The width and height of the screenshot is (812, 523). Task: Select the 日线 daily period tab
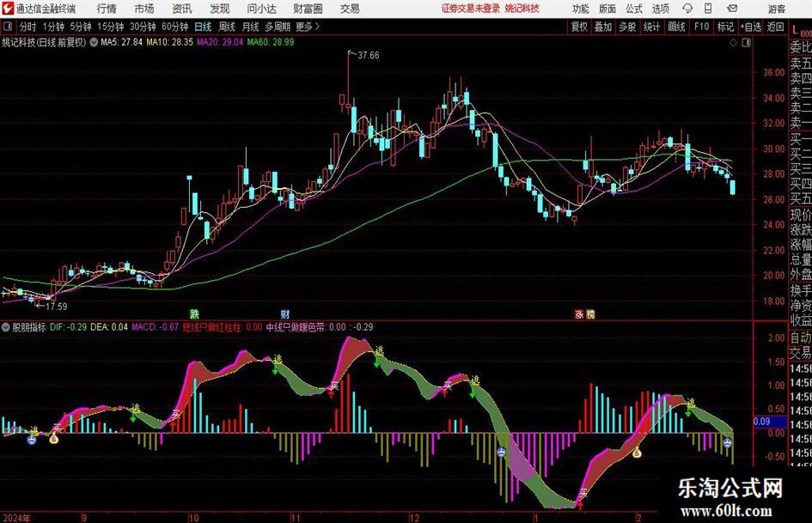point(203,27)
